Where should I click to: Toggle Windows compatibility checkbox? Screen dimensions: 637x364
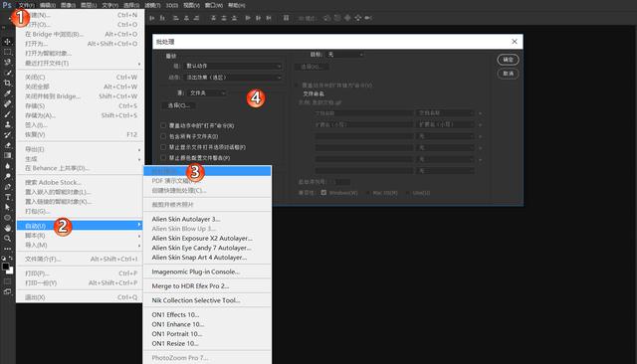(323, 192)
